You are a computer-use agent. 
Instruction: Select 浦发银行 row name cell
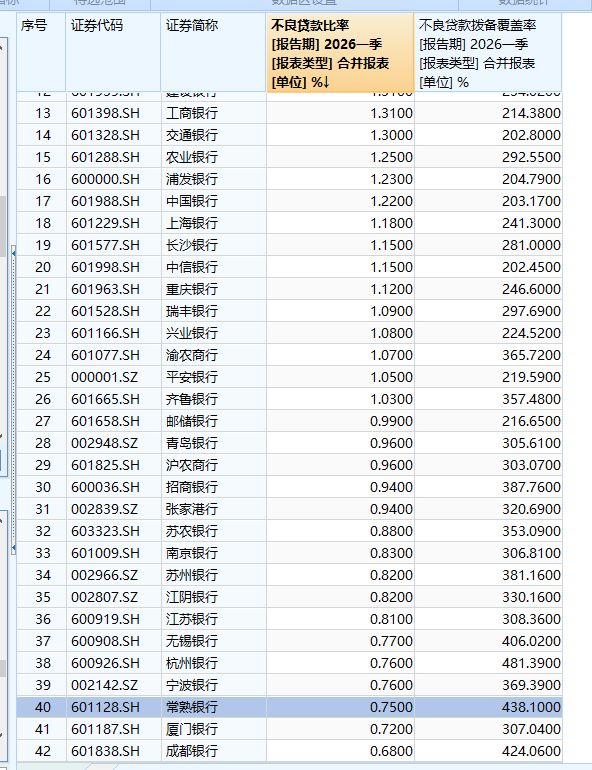click(214, 179)
